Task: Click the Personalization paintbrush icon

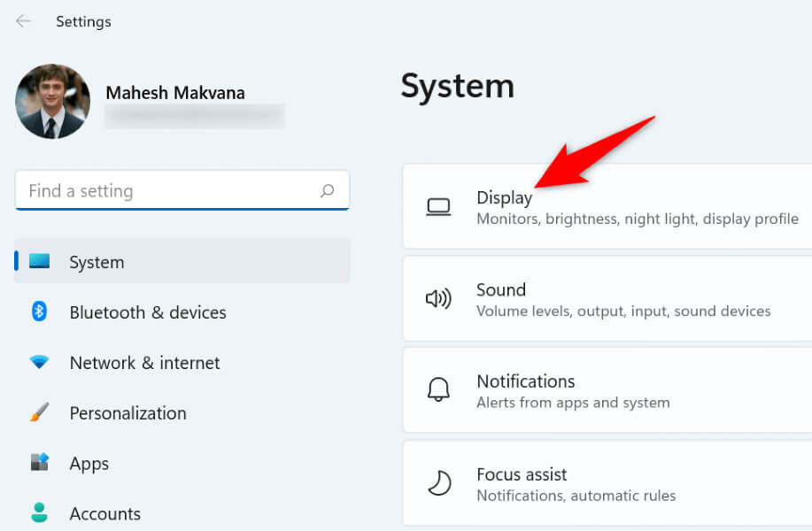Action: [39, 412]
